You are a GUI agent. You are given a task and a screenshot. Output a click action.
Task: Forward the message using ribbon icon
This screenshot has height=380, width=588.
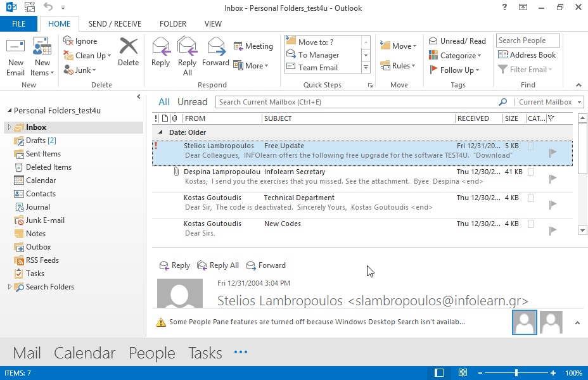[x=216, y=48]
